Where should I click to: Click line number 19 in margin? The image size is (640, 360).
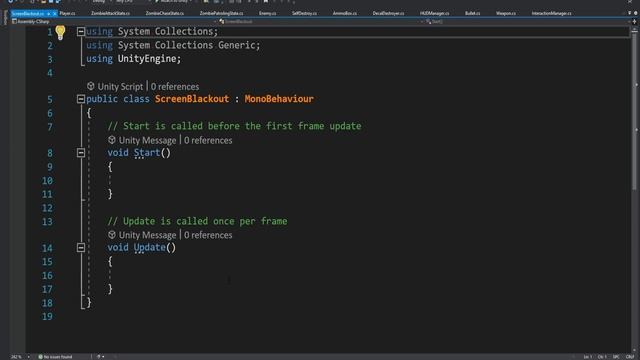click(47, 316)
